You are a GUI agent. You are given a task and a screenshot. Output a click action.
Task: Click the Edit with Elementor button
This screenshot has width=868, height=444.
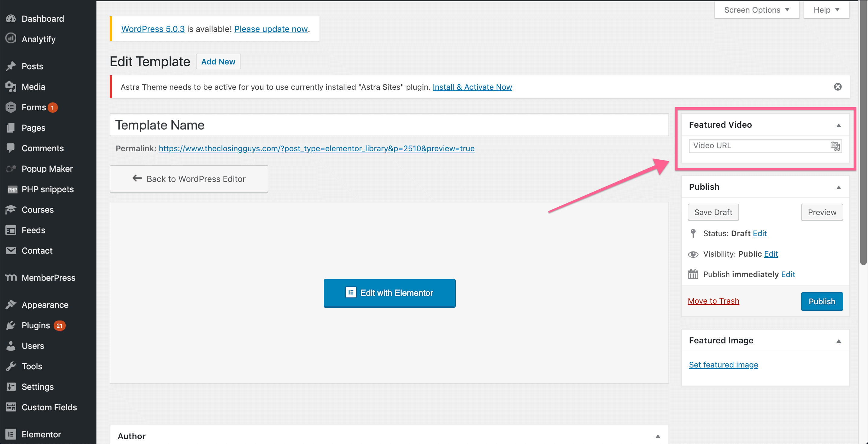389,293
